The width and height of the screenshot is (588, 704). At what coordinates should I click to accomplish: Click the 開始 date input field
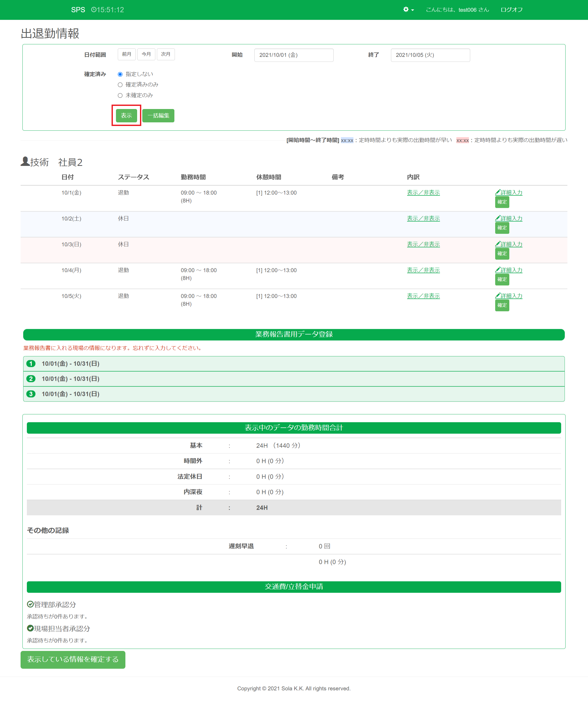(293, 55)
